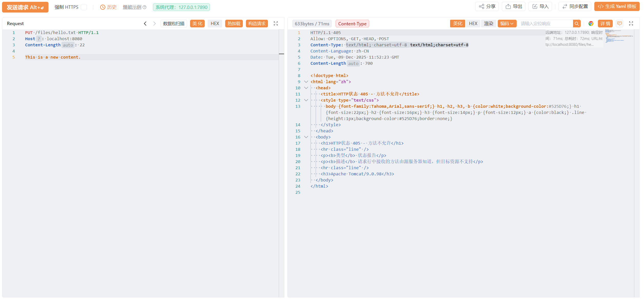Expand the response panel to fullscreen
Screen dimensions: 644x300
point(631,24)
